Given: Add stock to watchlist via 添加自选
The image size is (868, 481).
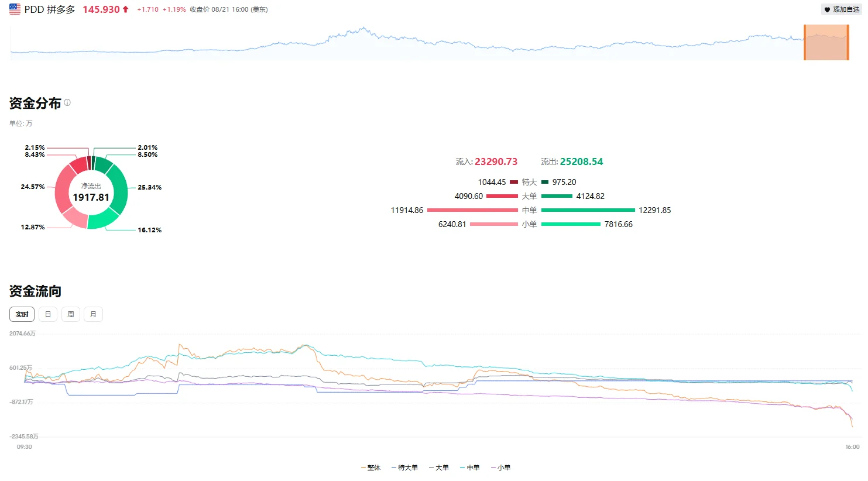Looking at the screenshot, I should coord(842,10).
